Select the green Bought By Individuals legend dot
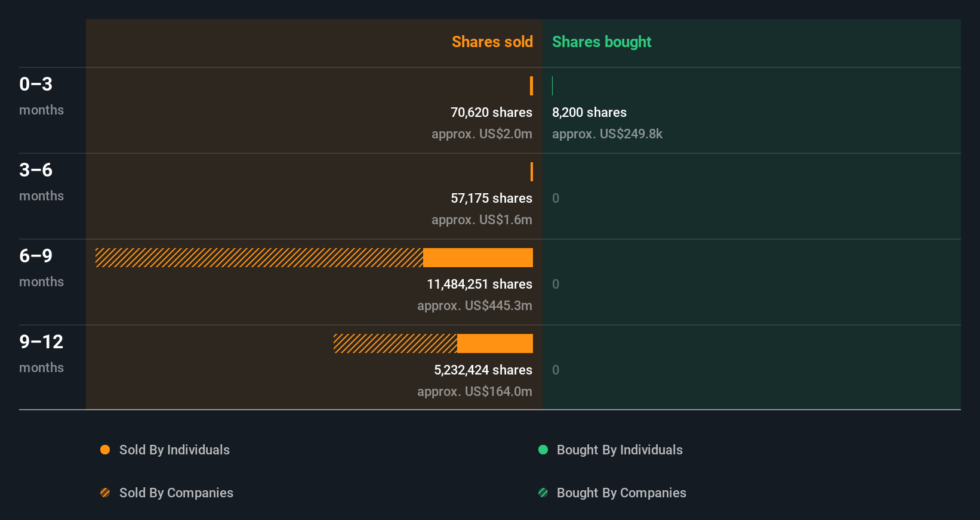 click(543, 450)
